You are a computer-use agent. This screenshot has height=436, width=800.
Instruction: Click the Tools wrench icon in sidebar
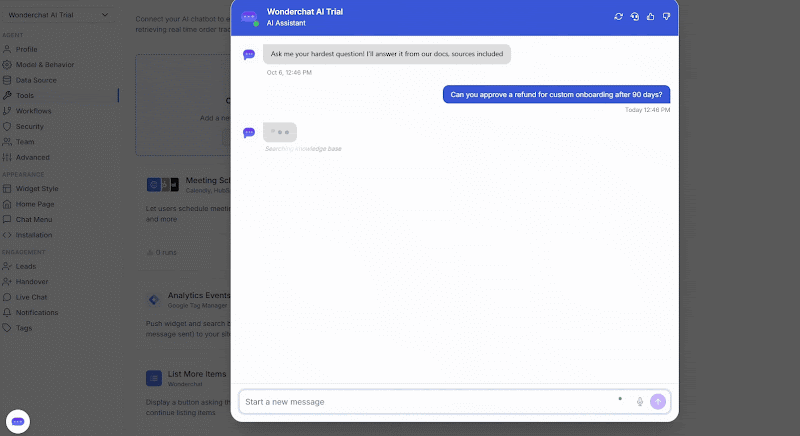click(7, 95)
